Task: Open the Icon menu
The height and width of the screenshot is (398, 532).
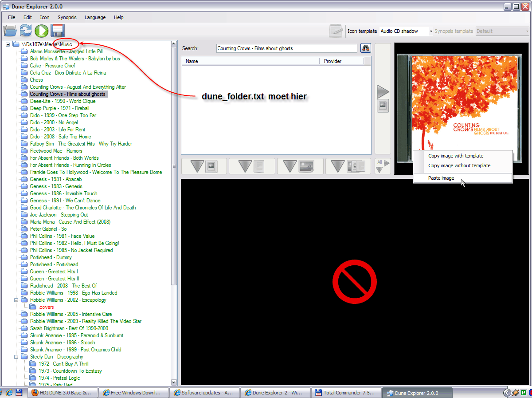Action: pos(45,17)
